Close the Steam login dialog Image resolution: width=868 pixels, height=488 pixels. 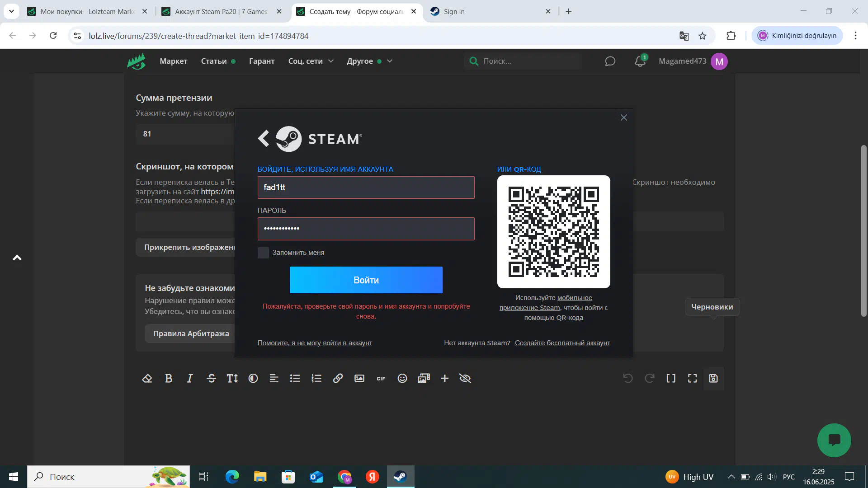624,117
